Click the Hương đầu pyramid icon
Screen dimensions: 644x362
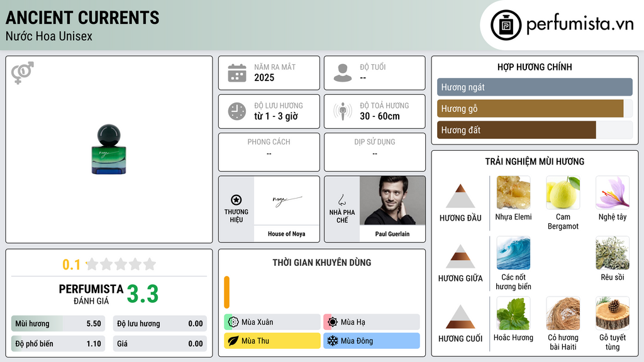pos(460,196)
